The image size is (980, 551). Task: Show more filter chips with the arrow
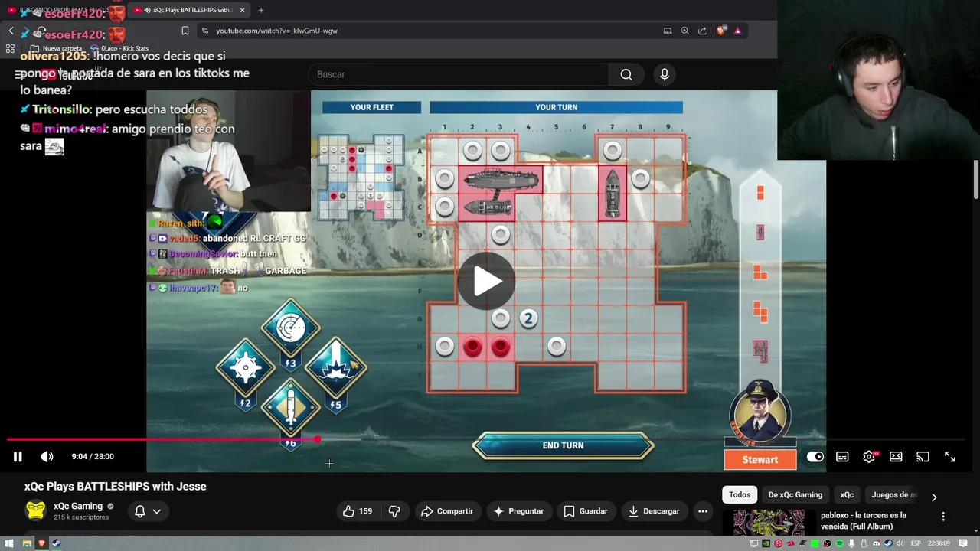click(x=934, y=497)
